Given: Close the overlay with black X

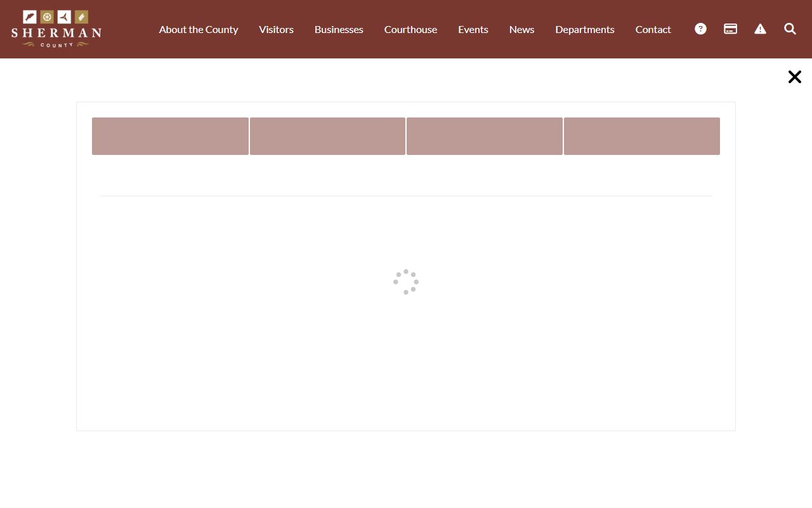Looking at the screenshot, I should tap(795, 77).
